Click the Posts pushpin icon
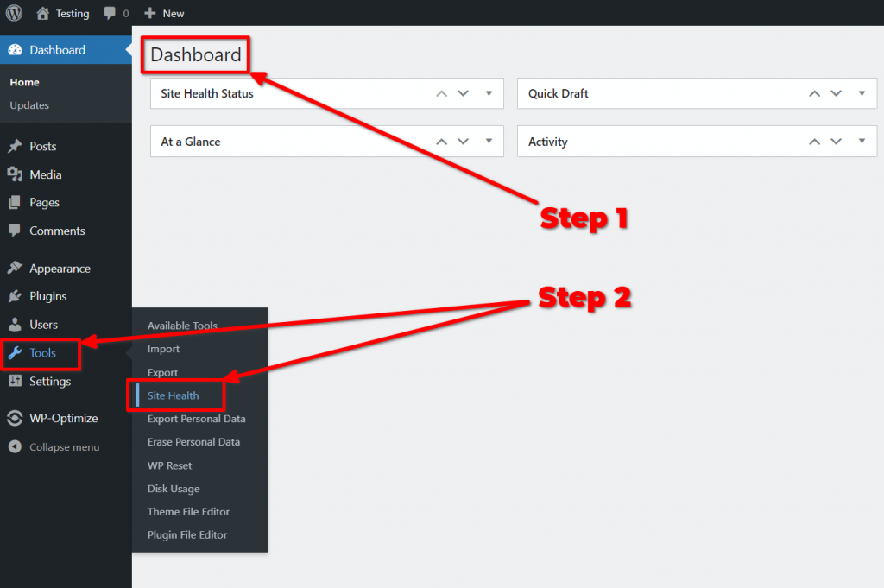This screenshot has height=588, width=884. 16,146
